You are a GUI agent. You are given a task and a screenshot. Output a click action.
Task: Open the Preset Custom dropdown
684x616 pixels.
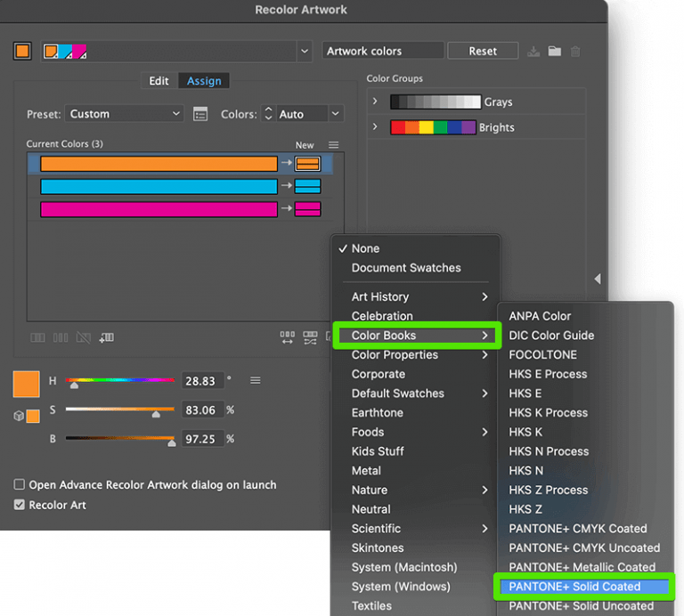click(125, 114)
